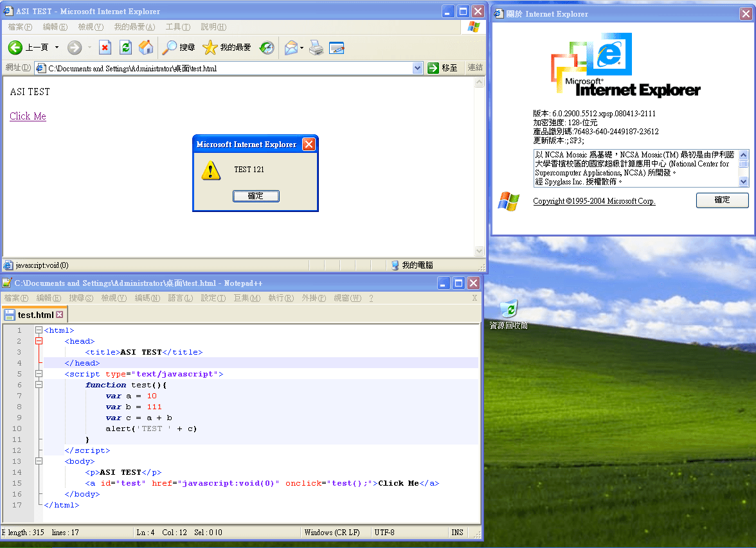
Task: Click the INS mode status bar entry
Action: (457, 533)
